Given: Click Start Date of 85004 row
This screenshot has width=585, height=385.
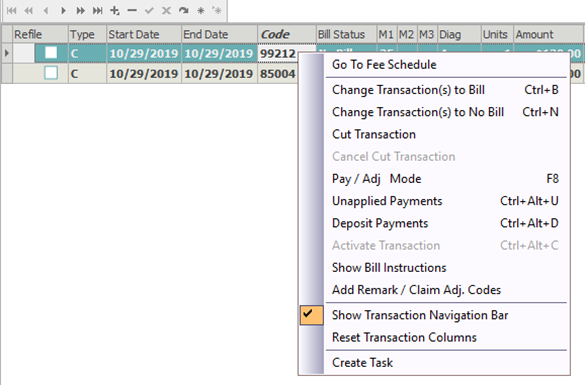Looking at the screenshot, I should point(144,73).
